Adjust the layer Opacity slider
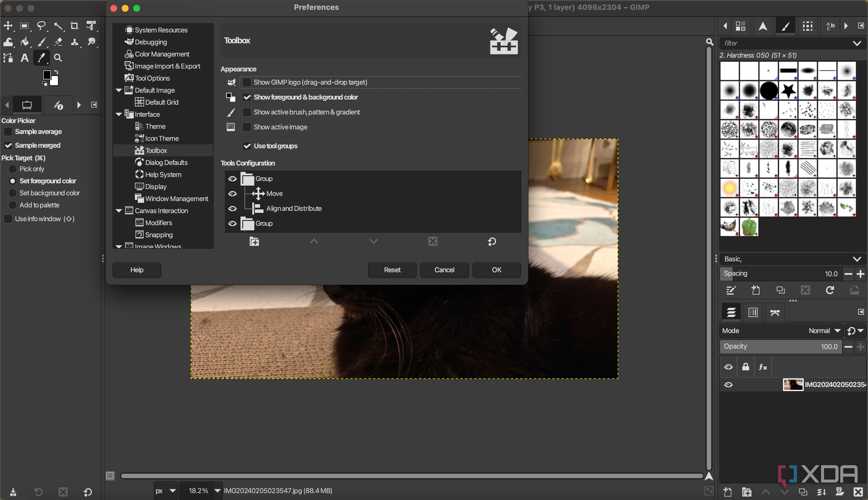The height and width of the screenshot is (500, 868). tap(780, 347)
